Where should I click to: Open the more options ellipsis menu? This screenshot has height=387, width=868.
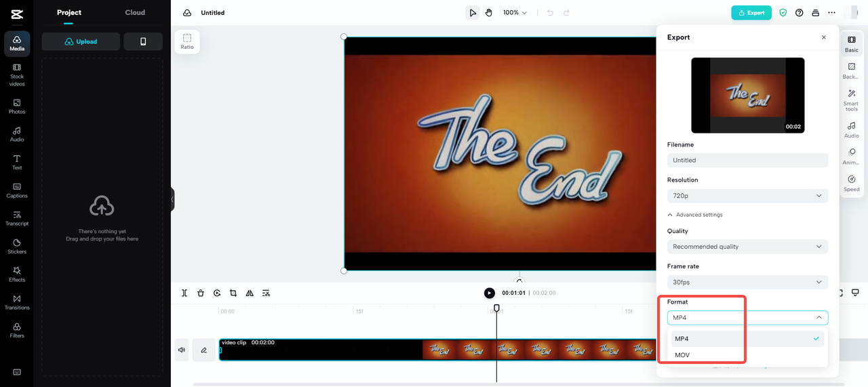pos(831,13)
